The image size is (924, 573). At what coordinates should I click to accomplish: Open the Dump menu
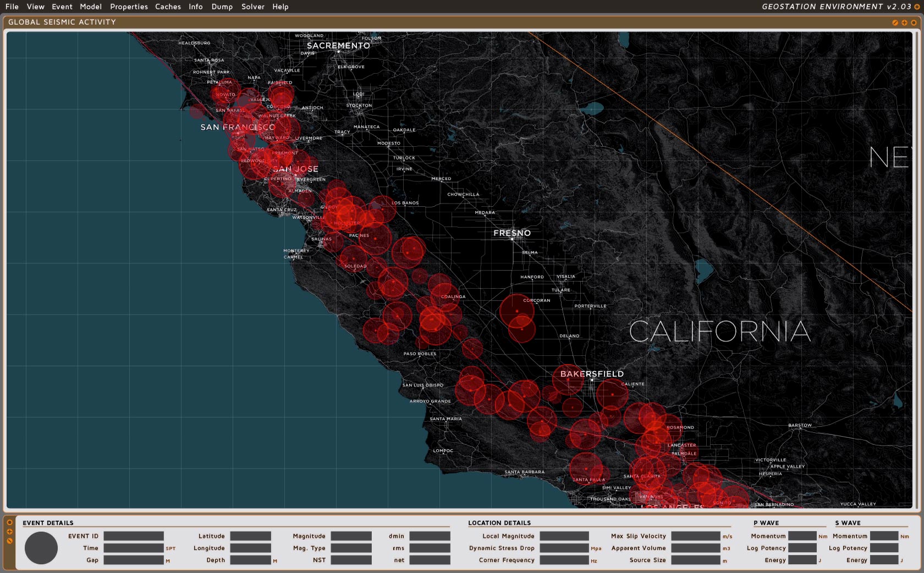(x=222, y=7)
